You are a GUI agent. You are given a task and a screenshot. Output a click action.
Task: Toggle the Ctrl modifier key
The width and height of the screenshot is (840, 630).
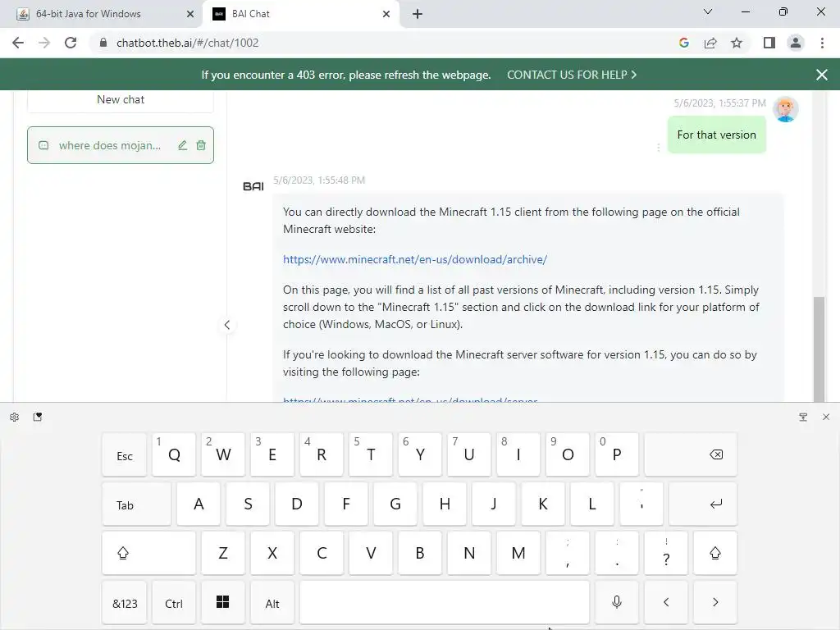pyautogui.click(x=174, y=602)
